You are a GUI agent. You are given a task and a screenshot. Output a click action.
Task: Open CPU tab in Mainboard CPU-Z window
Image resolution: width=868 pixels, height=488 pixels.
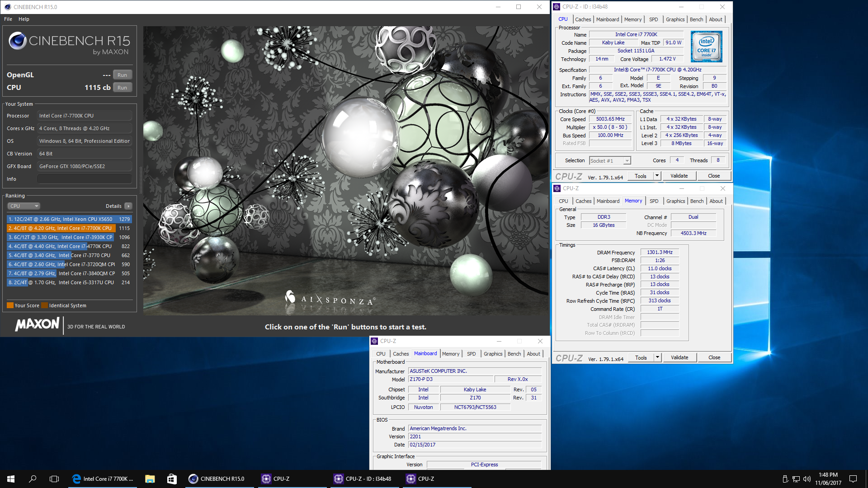pyautogui.click(x=381, y=354)
